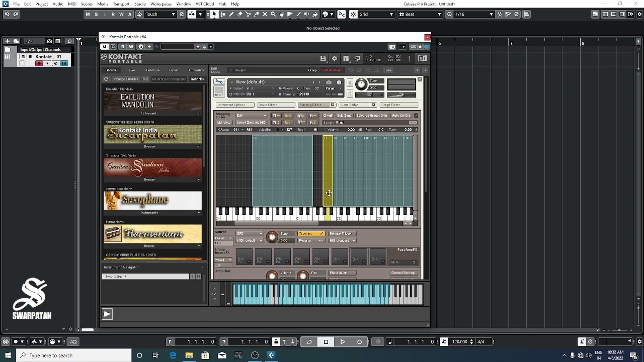Open Microsoft Edge from the taskbar
The width and height of the screenshot is (644, 362).
click(x=173, y=355)
